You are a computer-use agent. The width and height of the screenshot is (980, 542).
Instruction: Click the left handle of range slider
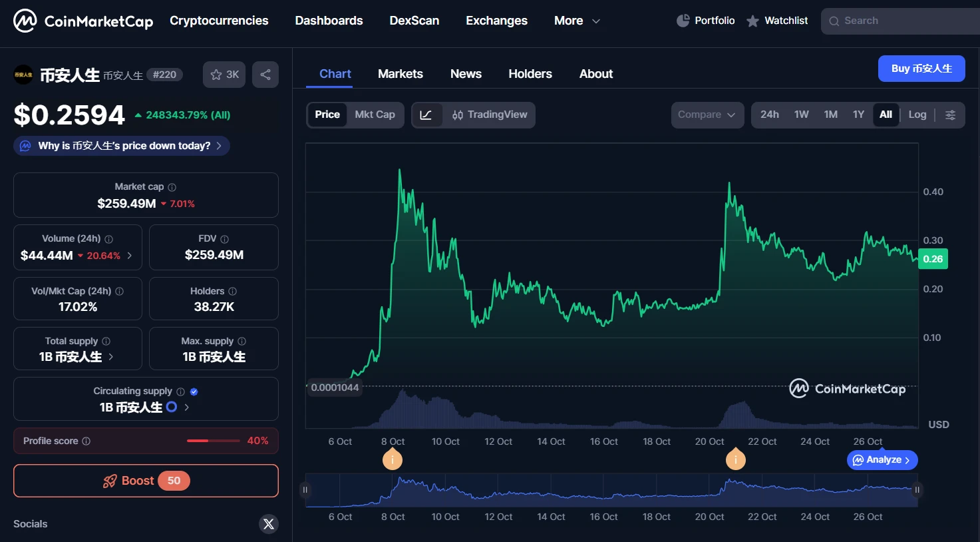pos(305,490)
